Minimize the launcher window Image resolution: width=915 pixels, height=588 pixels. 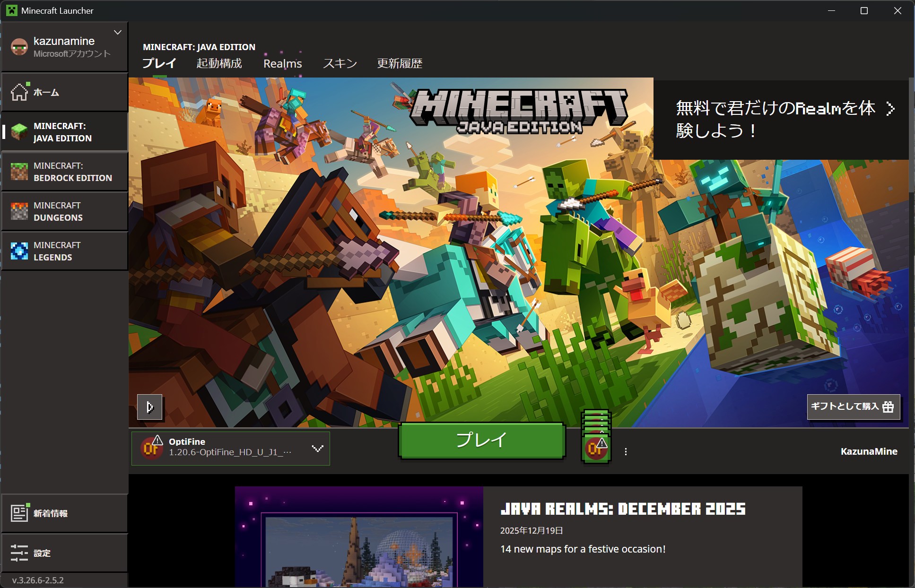pyautogui.click(x=832, y=10)
